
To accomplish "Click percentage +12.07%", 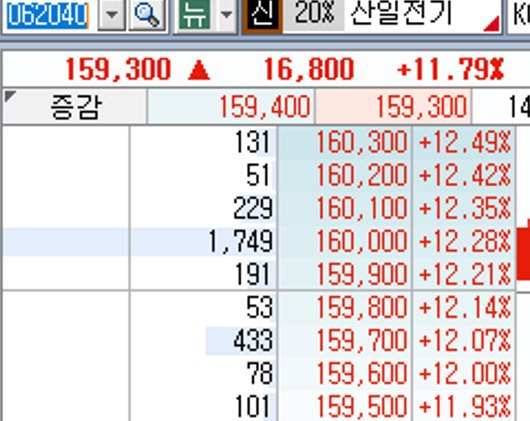I will (464, 341).
